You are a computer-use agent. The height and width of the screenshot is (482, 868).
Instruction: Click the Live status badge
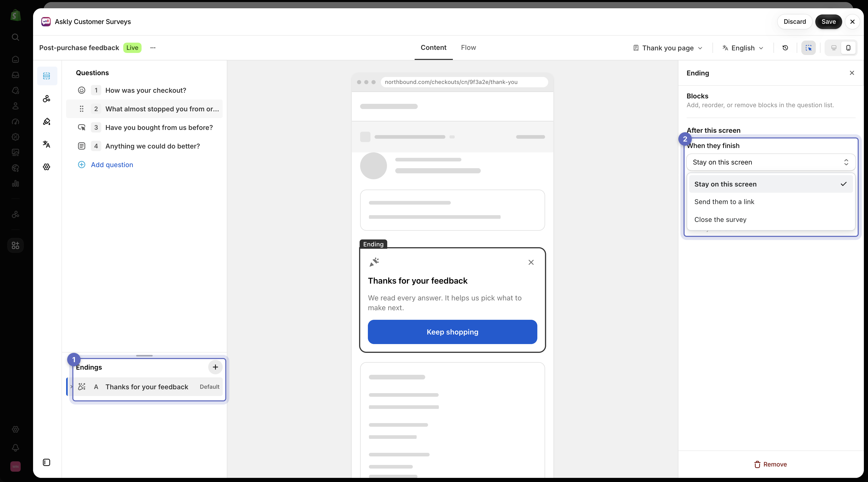point(133,48)
